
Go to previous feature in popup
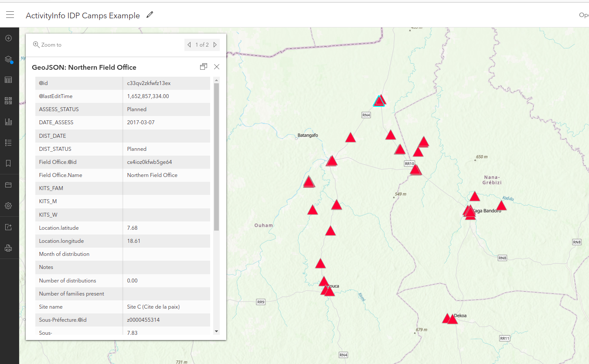pyautogui.click(x=189, y=45)
